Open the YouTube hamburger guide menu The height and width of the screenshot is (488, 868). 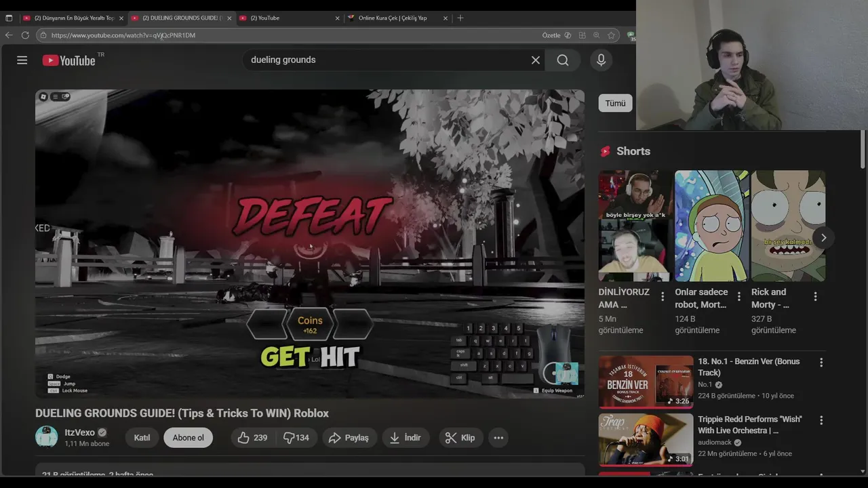[22, 60]
